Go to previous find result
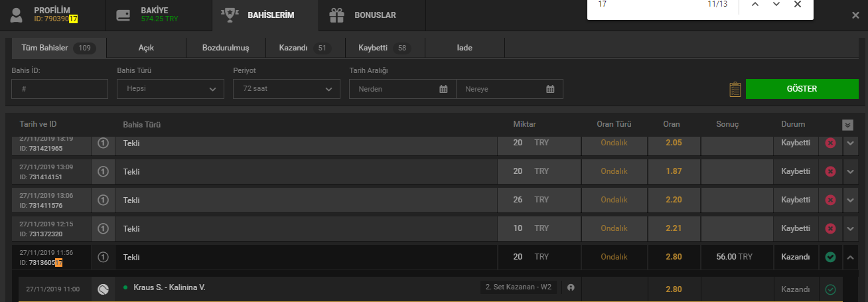This screenshot has width=868, height=302. (755, 4)
